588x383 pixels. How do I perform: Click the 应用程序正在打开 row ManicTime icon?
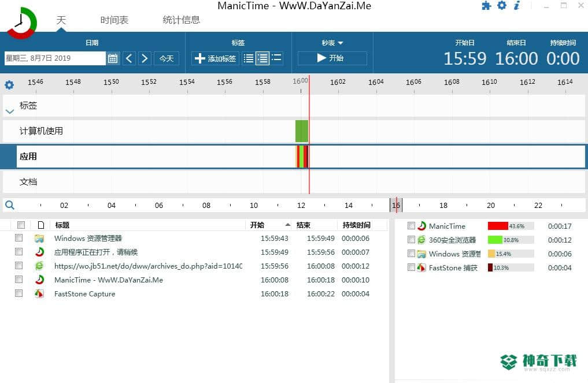click(39, 252)
